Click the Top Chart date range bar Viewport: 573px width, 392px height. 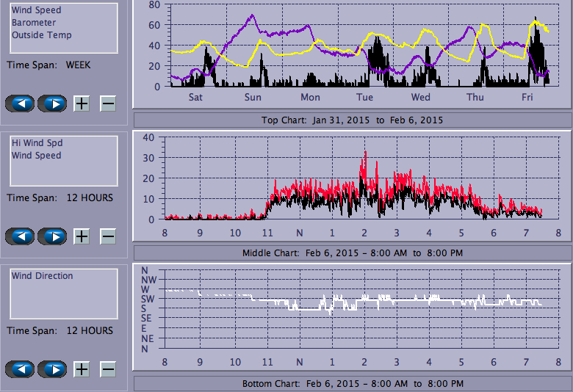coord(352,120)
